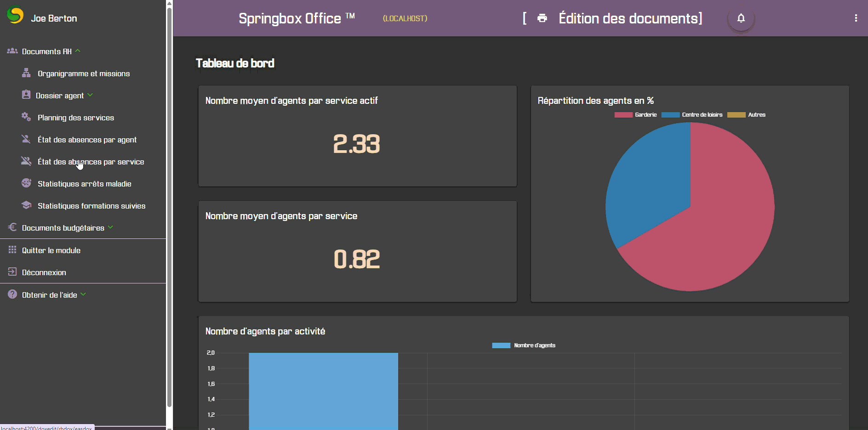Toggle the Nombre d'agents legend swatch
The image size is (868, 430).
[501, 345]
